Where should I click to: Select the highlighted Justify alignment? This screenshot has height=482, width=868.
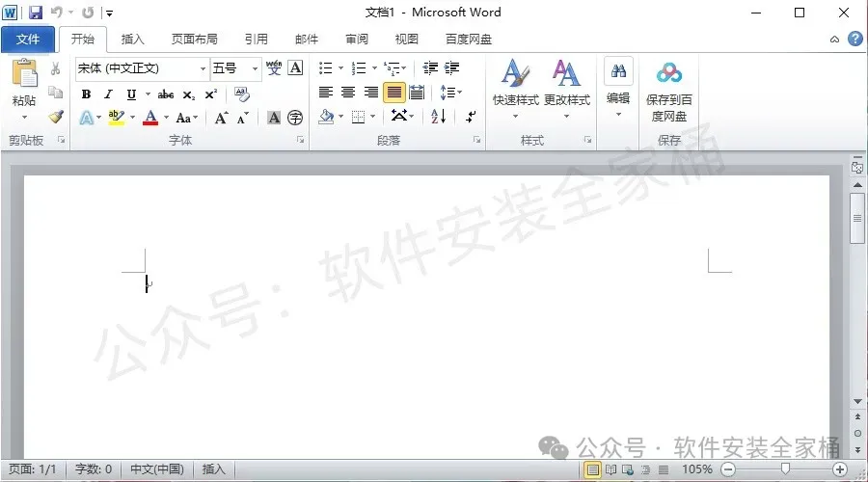(x=394, y=93)
